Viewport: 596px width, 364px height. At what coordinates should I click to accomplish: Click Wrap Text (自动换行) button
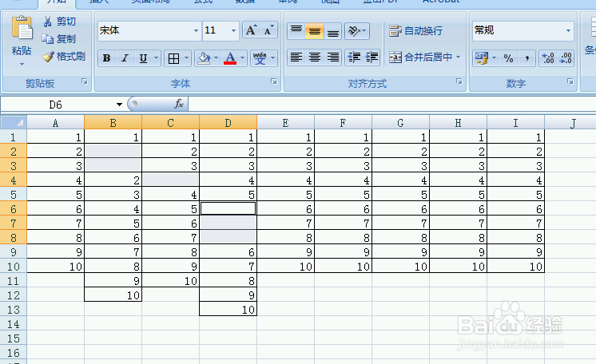pos(415,31)
